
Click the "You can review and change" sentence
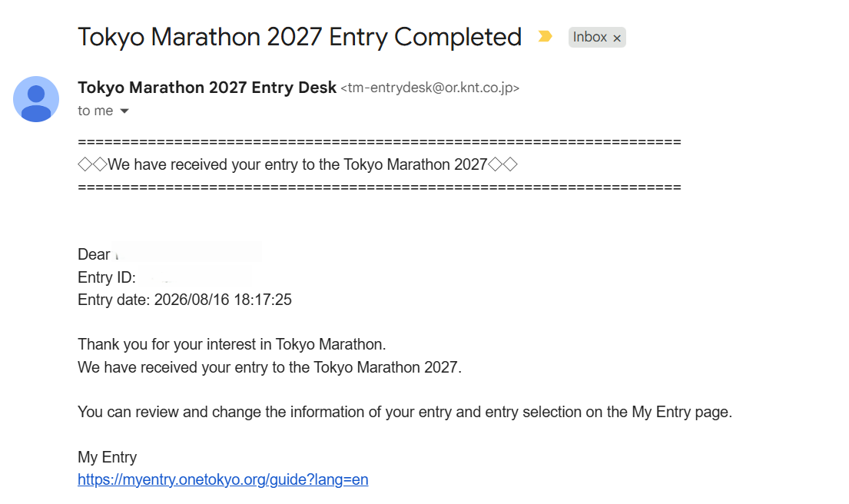tap(405, 412)
